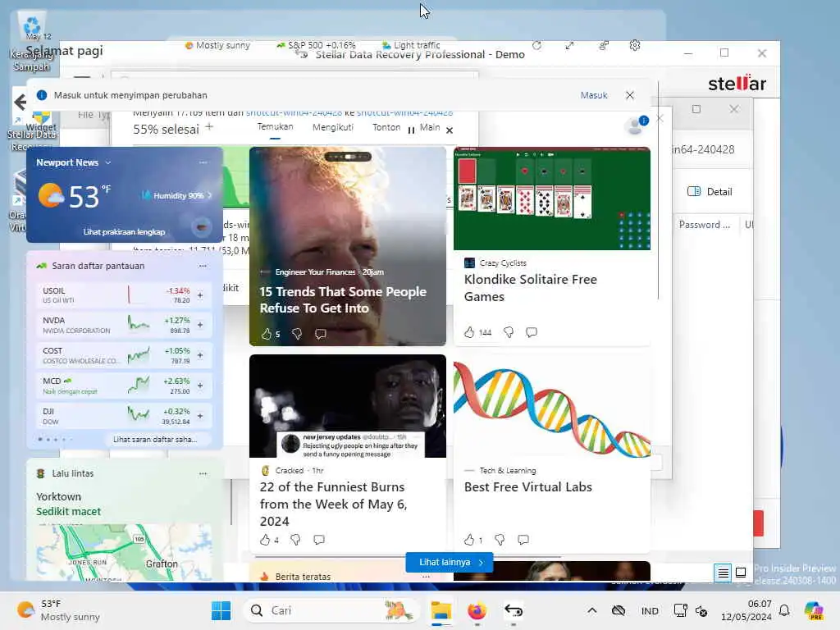Comment on Best Free Virtual Labs card
Screen dimensions: 840x630
[x=523, y=540]
